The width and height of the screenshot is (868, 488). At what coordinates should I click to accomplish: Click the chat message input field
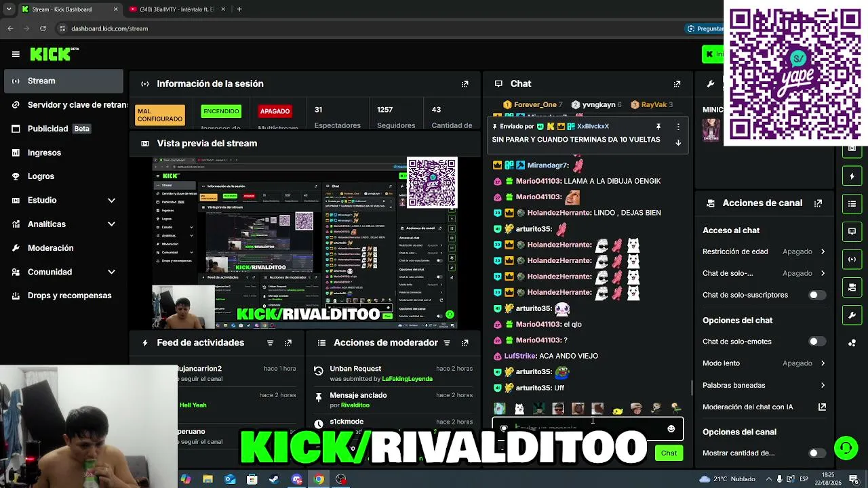[x=587, y=428]
